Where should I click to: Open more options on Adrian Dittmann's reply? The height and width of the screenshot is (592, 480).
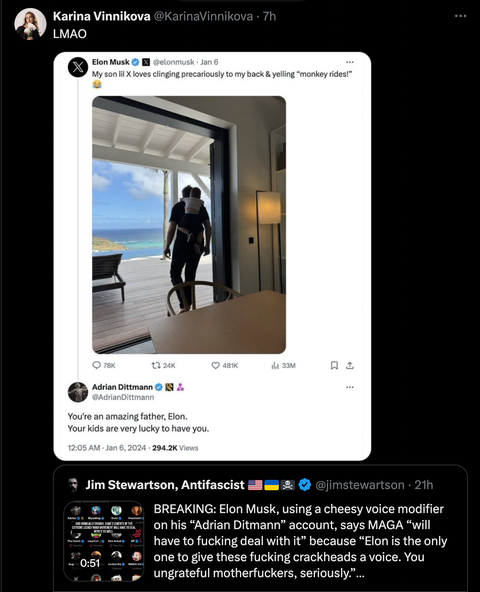point(350,387)
